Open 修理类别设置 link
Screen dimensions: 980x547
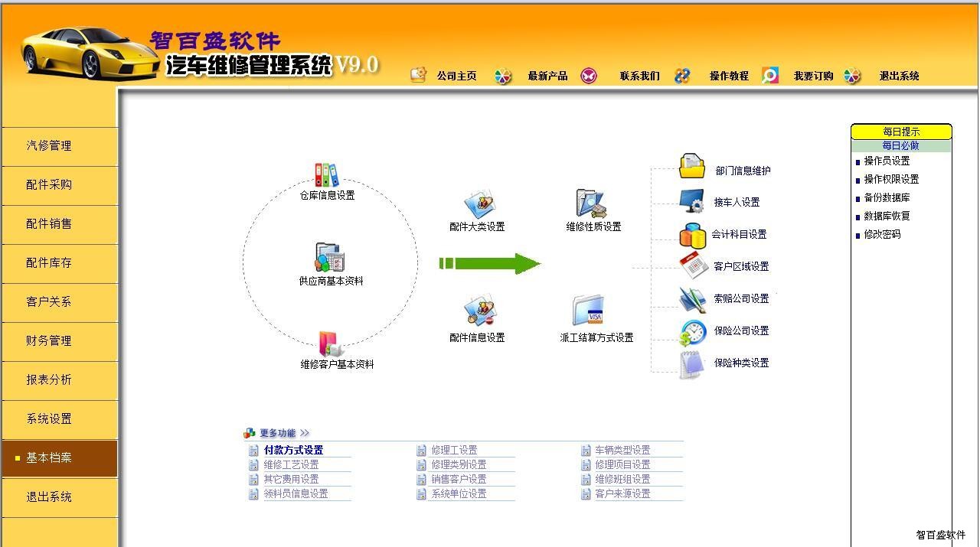[x=459, y=465]
